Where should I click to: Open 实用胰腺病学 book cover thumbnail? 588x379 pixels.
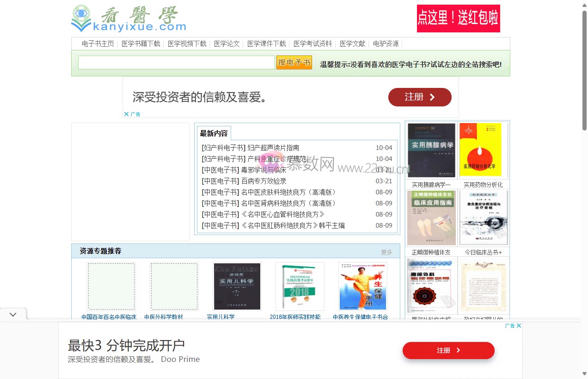[431, 150]
